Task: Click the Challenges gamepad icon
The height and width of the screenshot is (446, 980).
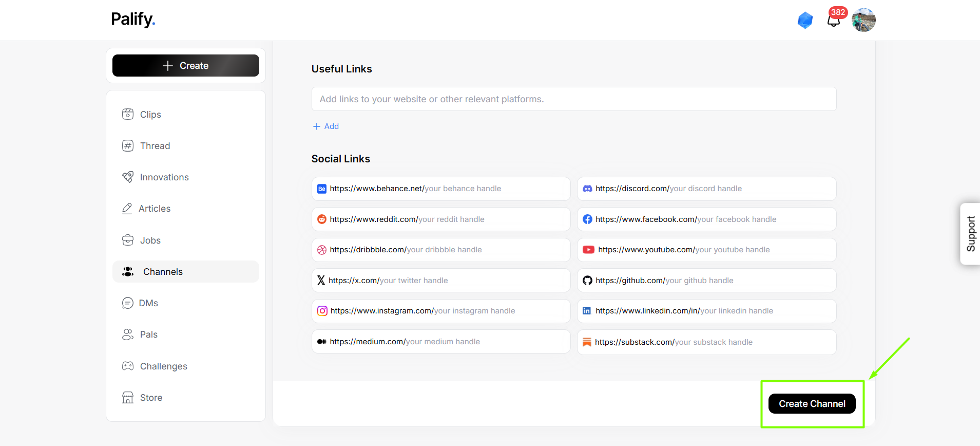Action: [x=128, y=366]
